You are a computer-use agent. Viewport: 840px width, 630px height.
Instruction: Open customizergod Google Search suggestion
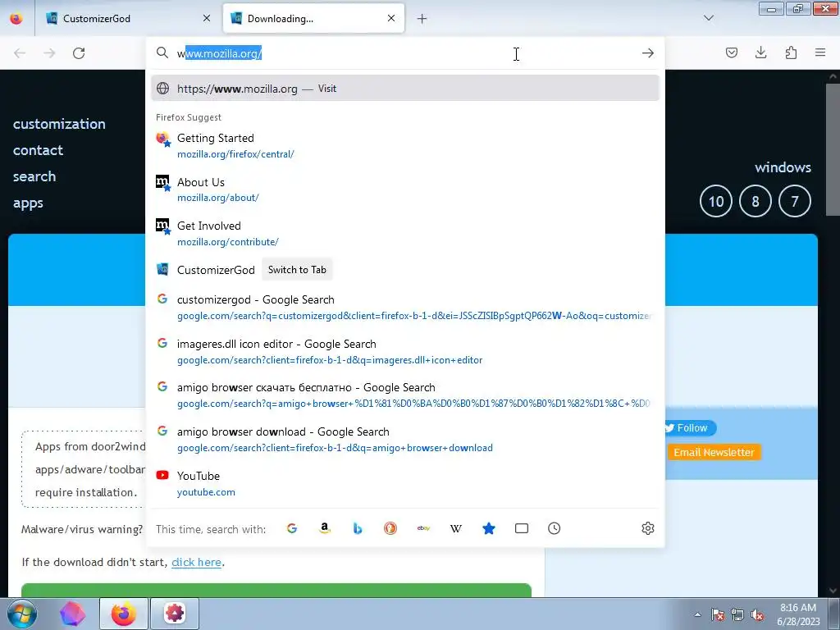click(405, 308)
